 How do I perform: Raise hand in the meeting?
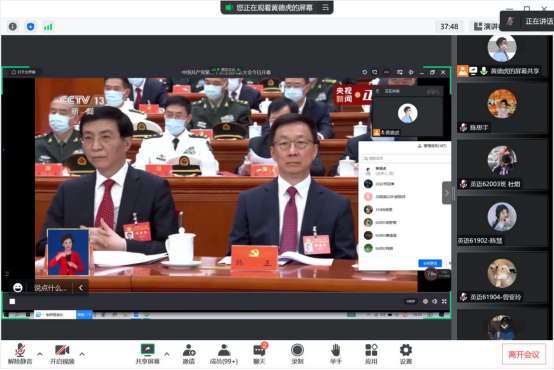335,353
